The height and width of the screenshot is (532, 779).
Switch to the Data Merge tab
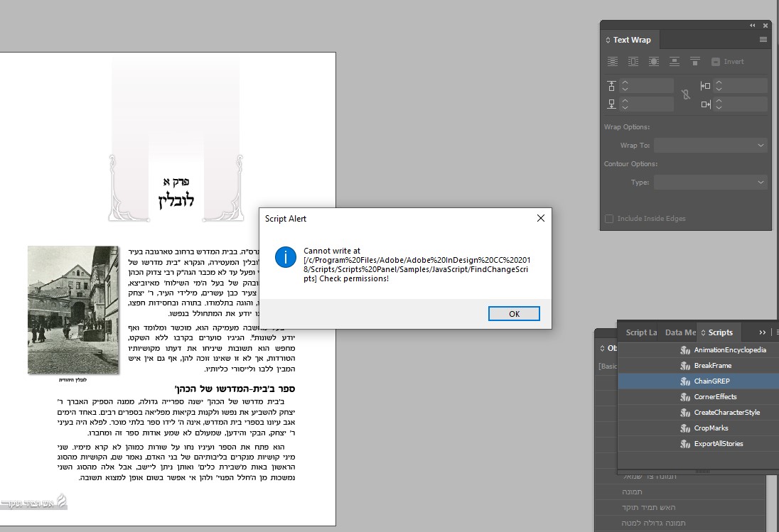point(679,332)
